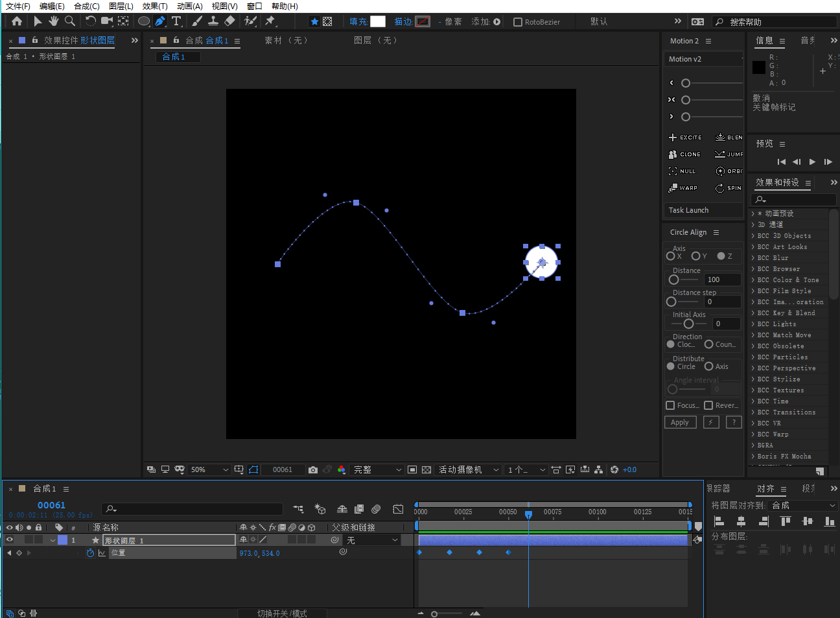
Task: Select the Brush tool
Action: [197, 21]
